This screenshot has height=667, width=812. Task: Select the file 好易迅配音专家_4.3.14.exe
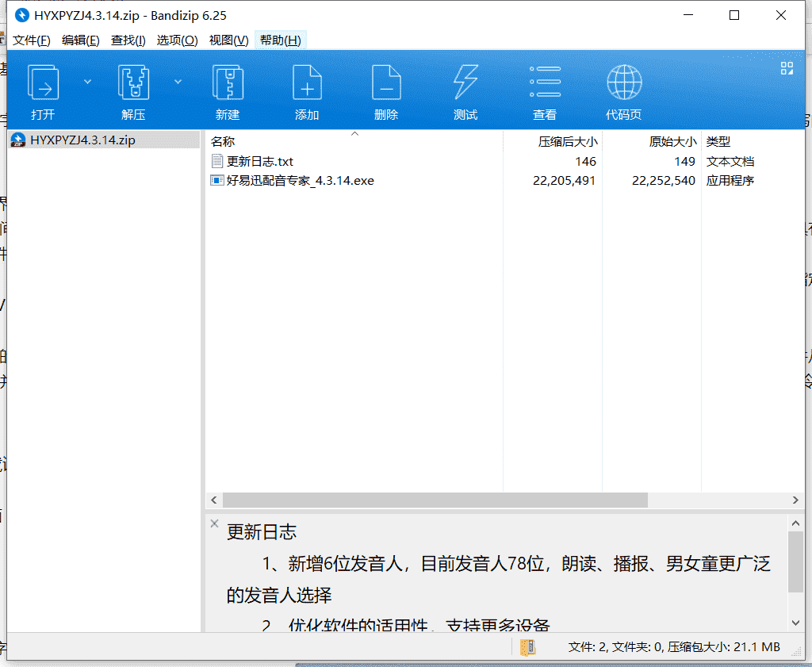[x=301, y=180]
